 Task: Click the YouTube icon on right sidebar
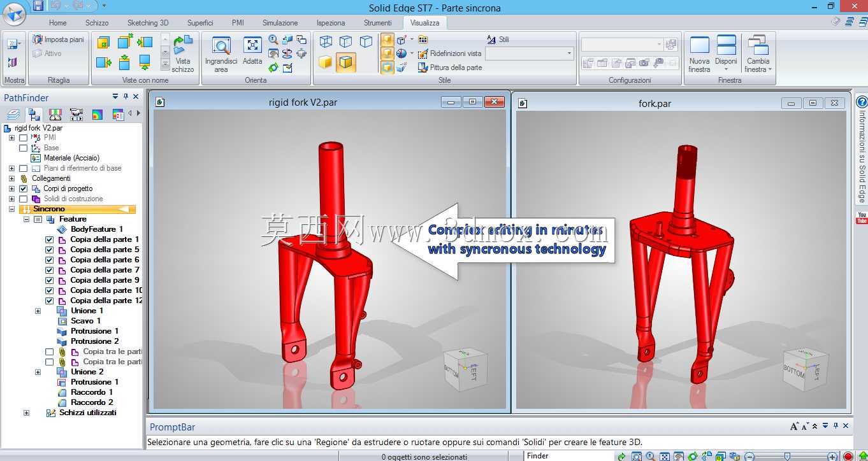(862, 218)
